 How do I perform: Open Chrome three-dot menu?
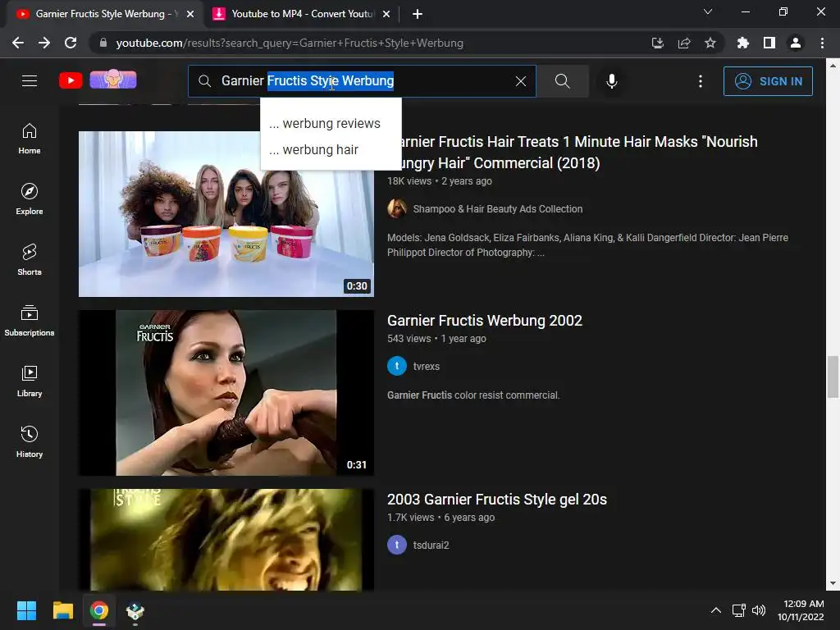point(822,43)
